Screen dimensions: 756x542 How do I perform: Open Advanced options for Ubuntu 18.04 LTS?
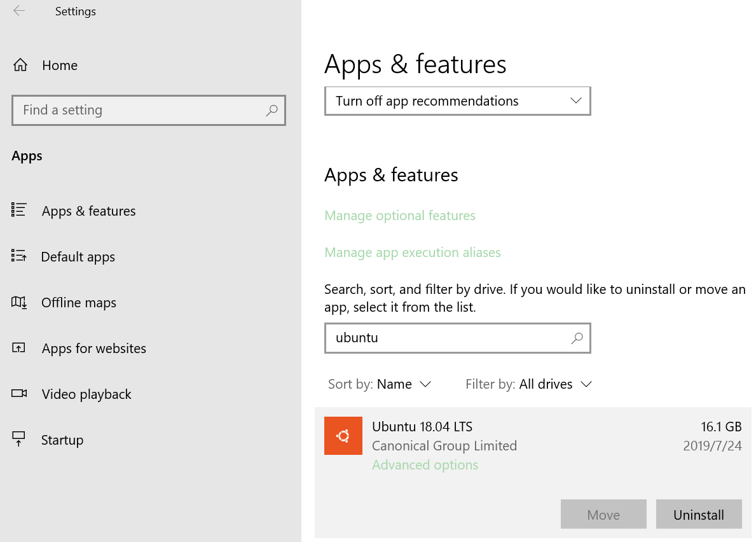(x=425, y=465)
